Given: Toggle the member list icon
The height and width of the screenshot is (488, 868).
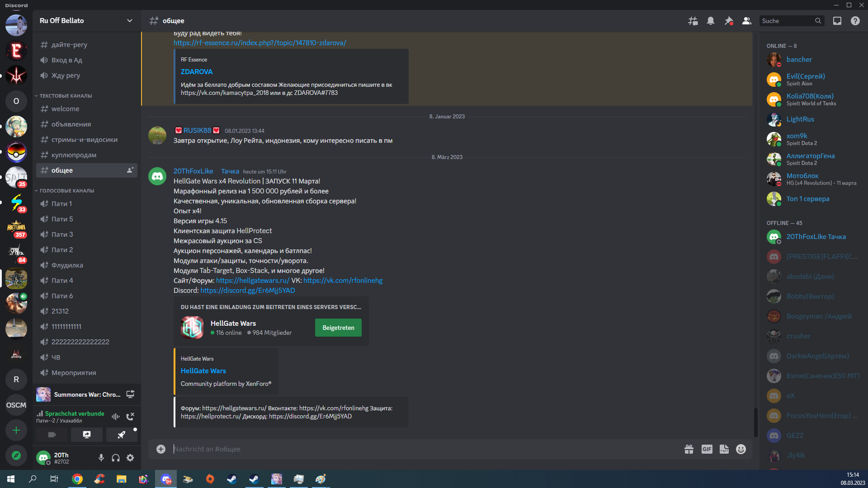Looking at the screenshot, I should click(747, 21).
